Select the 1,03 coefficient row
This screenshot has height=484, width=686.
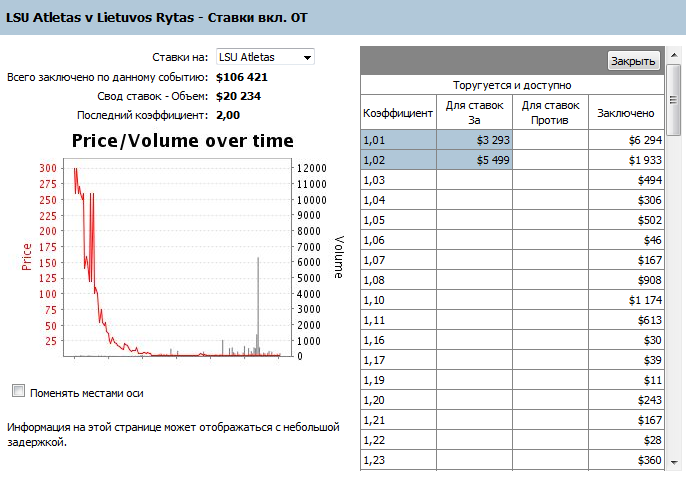(x=512, y=180)
